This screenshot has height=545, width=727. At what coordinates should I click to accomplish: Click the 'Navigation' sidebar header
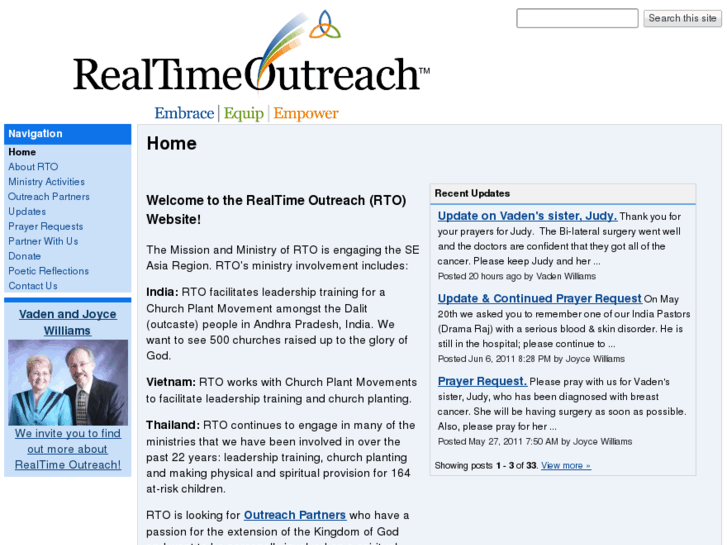coord(68,134)
